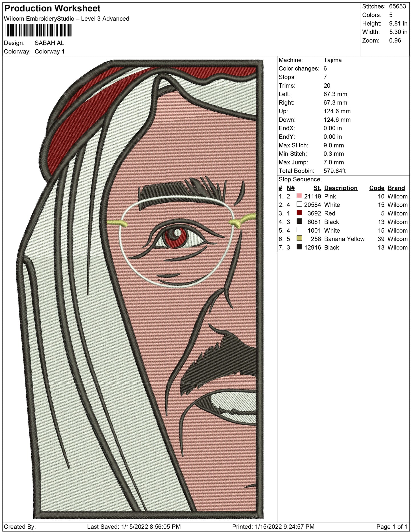Click the Machine value 'Tajima'

coord(332,60)
